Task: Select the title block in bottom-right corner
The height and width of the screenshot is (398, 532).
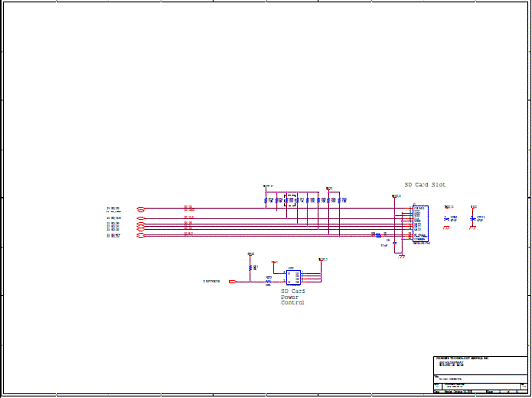Action: tap(480, 375)
